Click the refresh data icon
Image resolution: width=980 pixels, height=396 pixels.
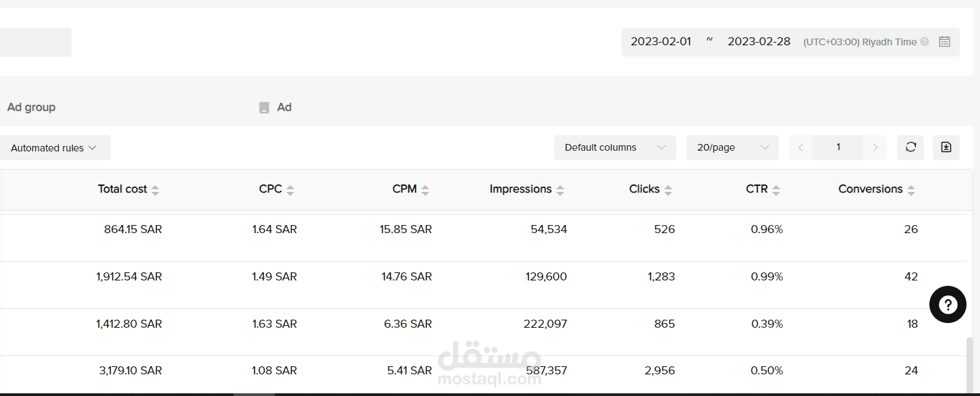910,147
